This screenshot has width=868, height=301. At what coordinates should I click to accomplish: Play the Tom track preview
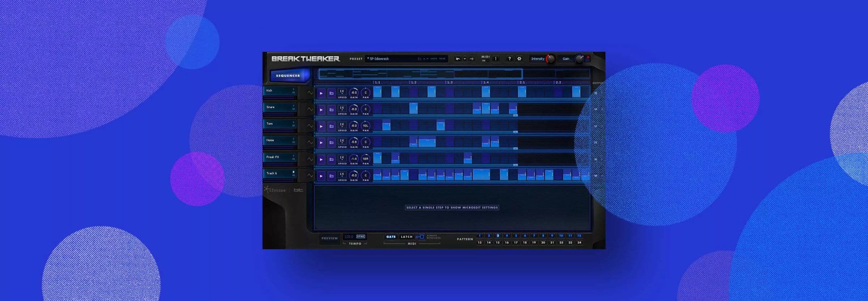(x=321, y=126)
